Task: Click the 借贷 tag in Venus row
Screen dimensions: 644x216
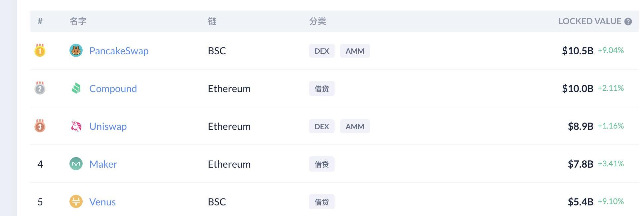Action: [322, 202]
